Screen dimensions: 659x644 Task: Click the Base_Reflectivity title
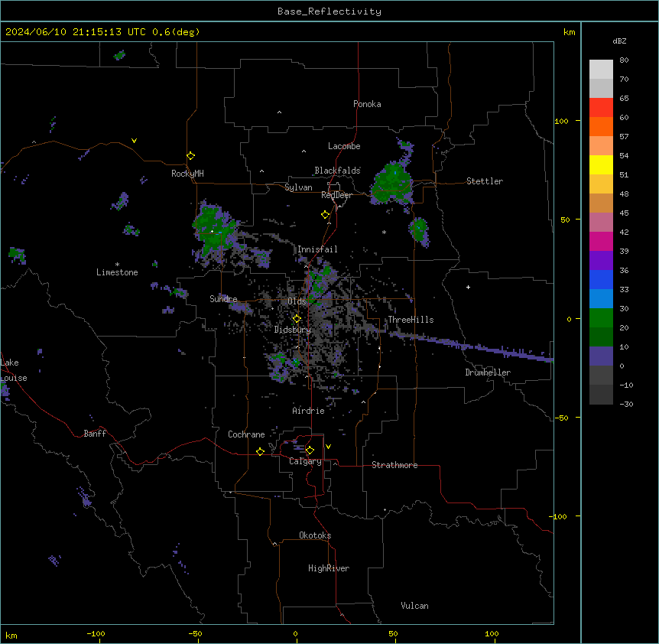329,11
